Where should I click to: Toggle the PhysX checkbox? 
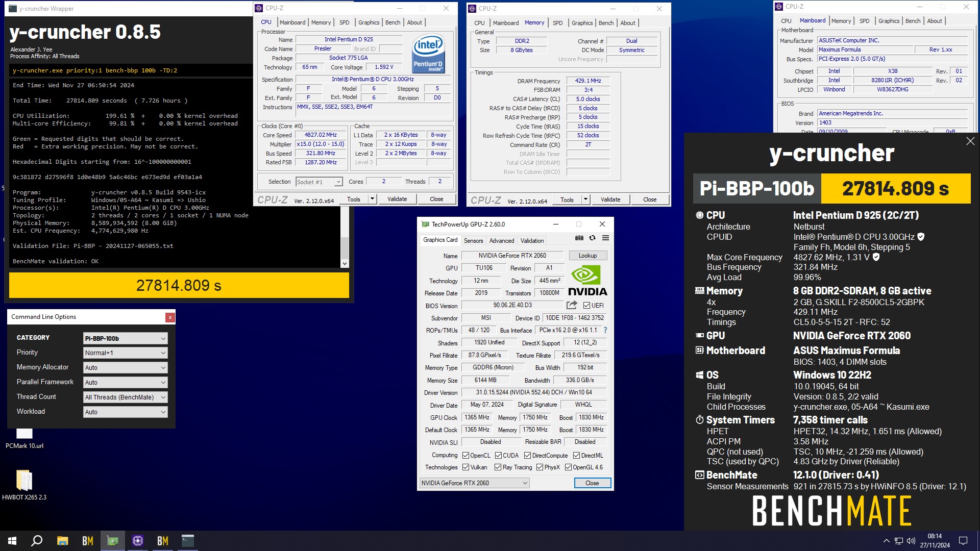tap(540, 467)
